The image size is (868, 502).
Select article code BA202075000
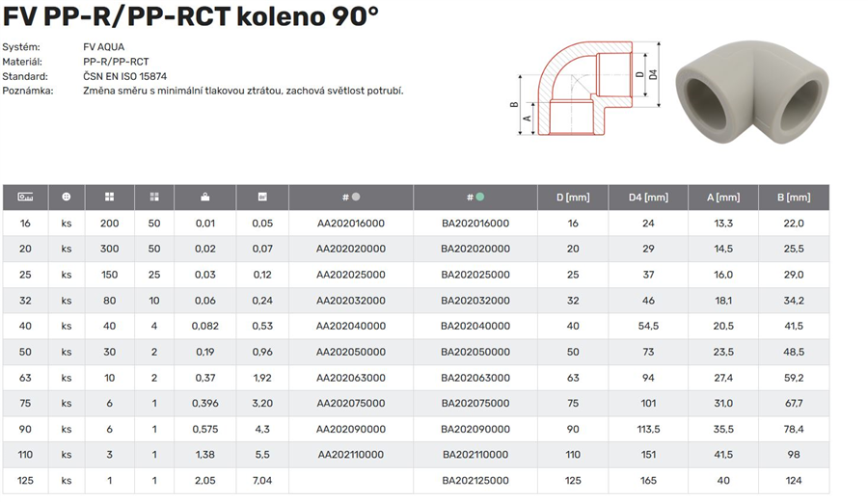coord(475,403)
